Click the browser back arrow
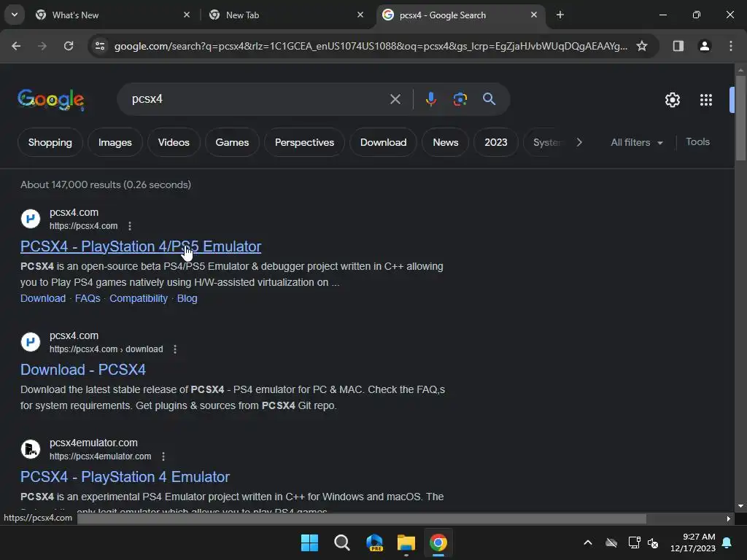 click(x=16, y=46)
